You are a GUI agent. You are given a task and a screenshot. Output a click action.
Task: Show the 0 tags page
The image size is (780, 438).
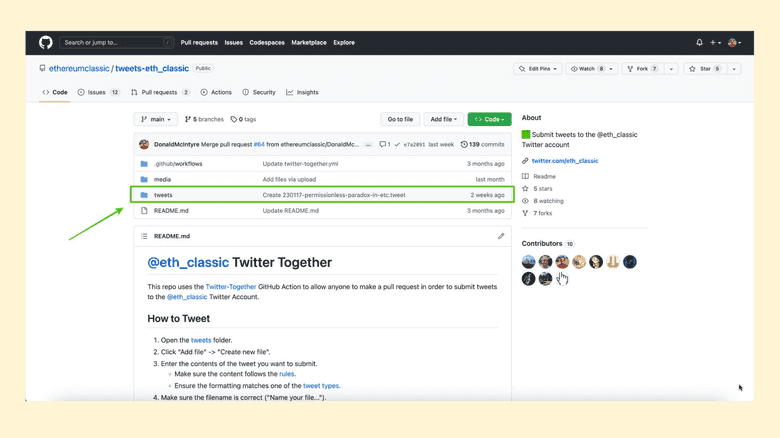[x=243, y=119]
